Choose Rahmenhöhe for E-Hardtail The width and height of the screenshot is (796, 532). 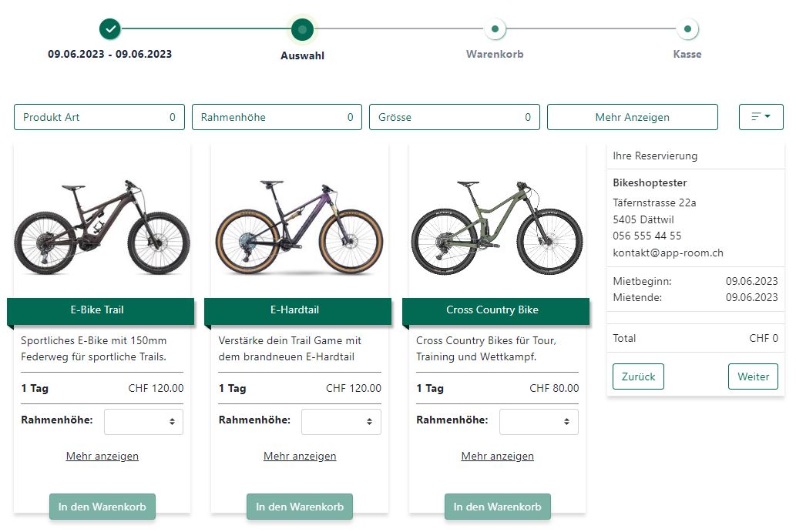click(x=341, y=421)
